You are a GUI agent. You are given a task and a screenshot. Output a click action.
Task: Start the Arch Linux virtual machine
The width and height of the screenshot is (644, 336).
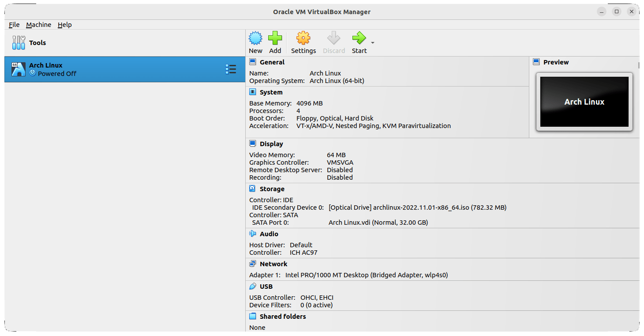point(358,42)
